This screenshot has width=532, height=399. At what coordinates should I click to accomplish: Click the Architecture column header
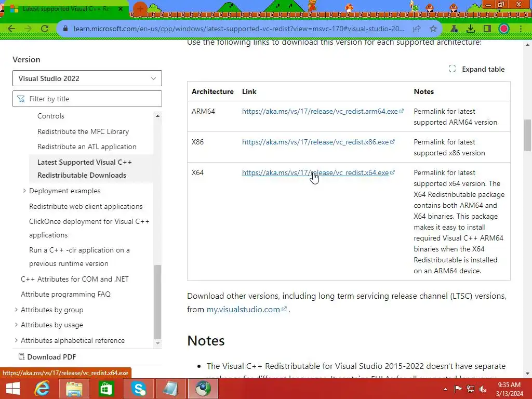(x=212, y=91)
